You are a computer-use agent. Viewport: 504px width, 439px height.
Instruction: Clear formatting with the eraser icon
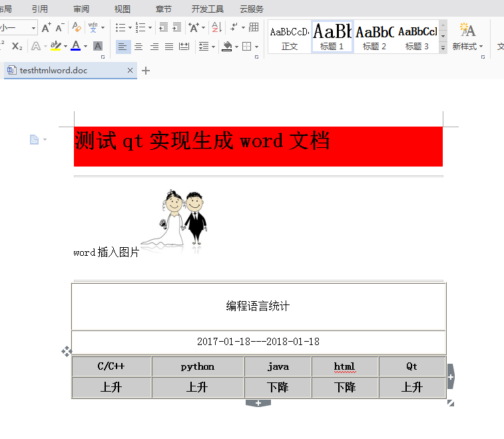tap(77, 27)
